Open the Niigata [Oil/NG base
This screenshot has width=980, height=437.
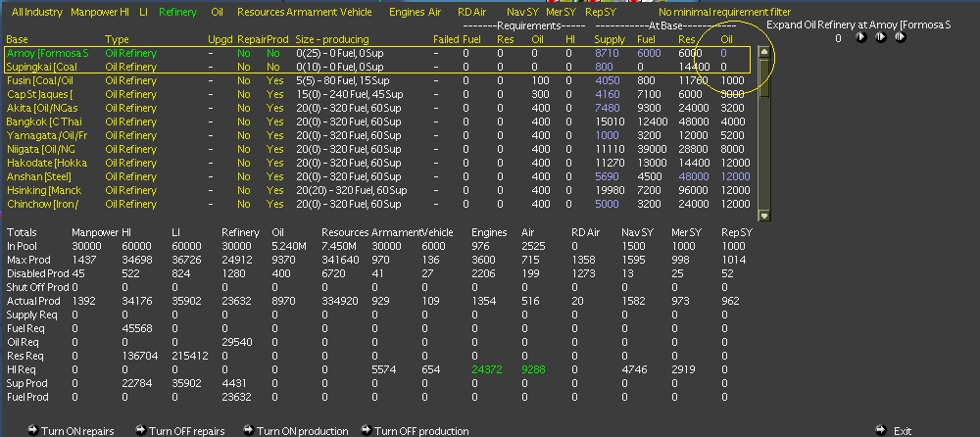40,149
